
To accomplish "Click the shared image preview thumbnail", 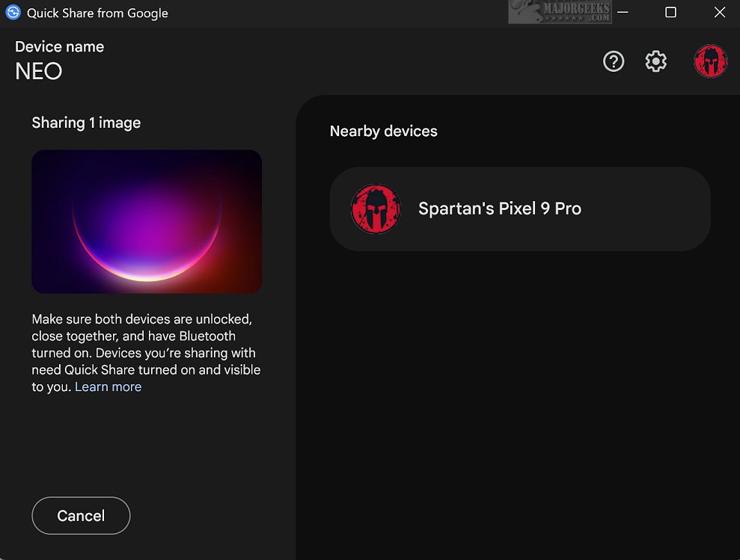I will [x=147, y=222].
